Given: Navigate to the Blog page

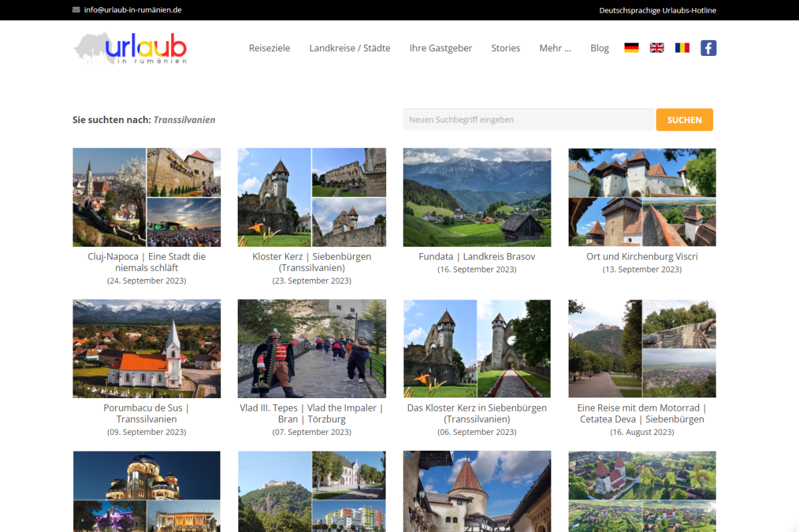Looking at the screenshot, I should (x=599, y=48).
